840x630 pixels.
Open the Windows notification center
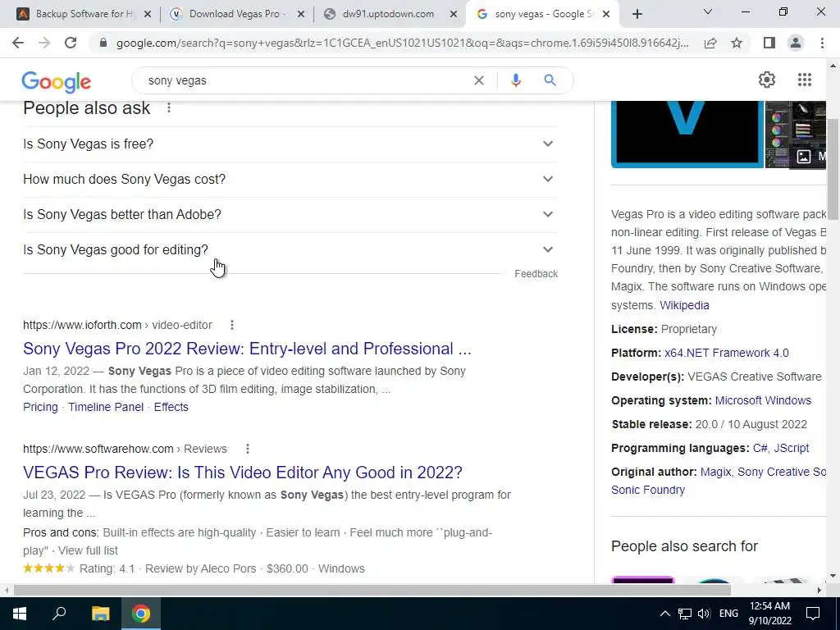(813, 614)
